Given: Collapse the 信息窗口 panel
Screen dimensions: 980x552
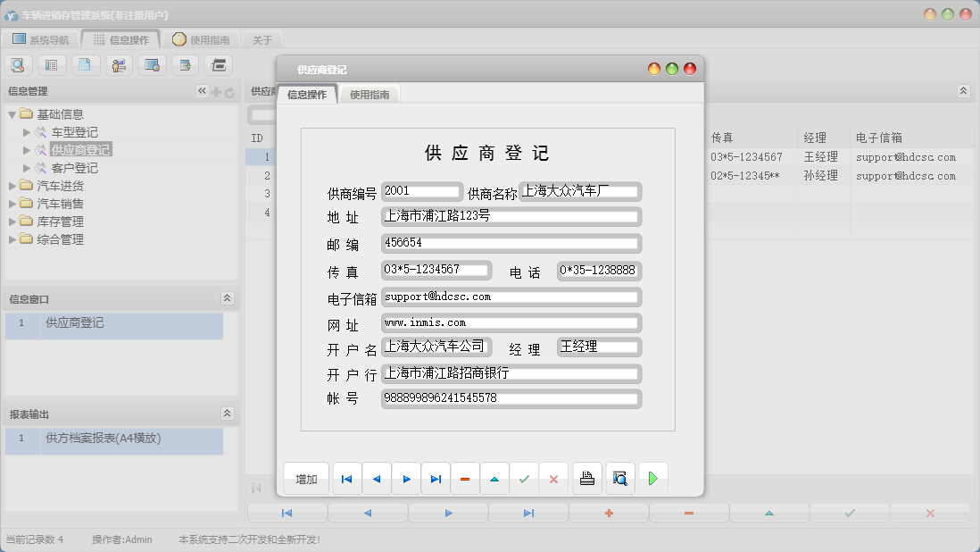Looking at the screenshot, I should coord(227,298).
